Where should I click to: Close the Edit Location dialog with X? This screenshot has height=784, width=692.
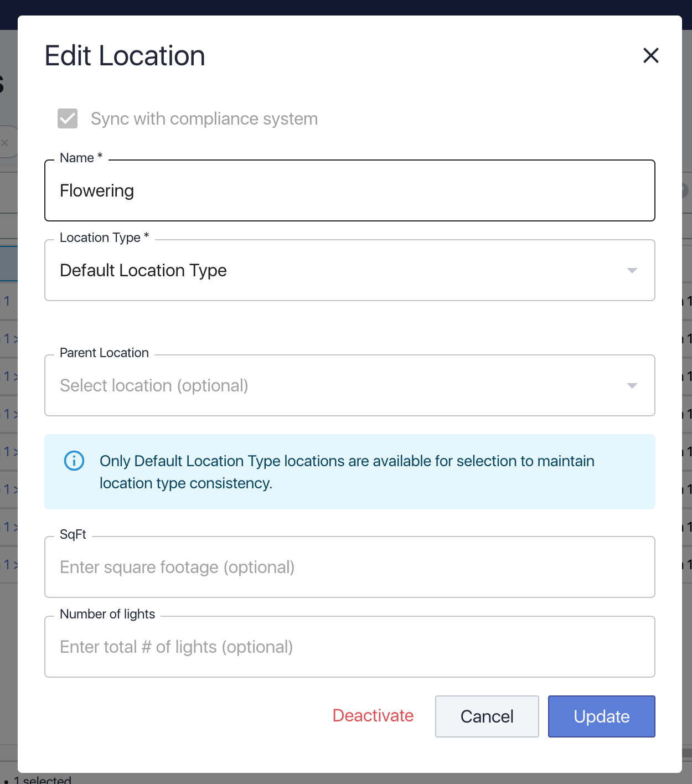650,55
